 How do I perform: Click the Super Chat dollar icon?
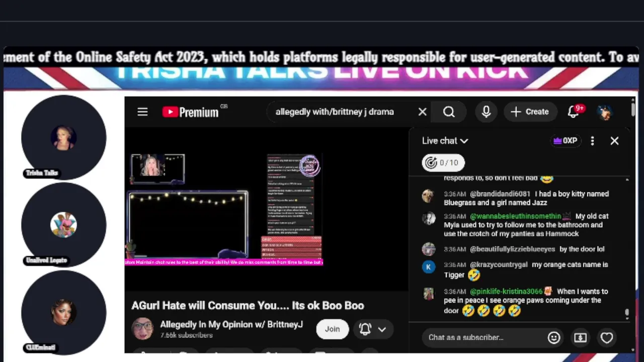coord(580,337)
